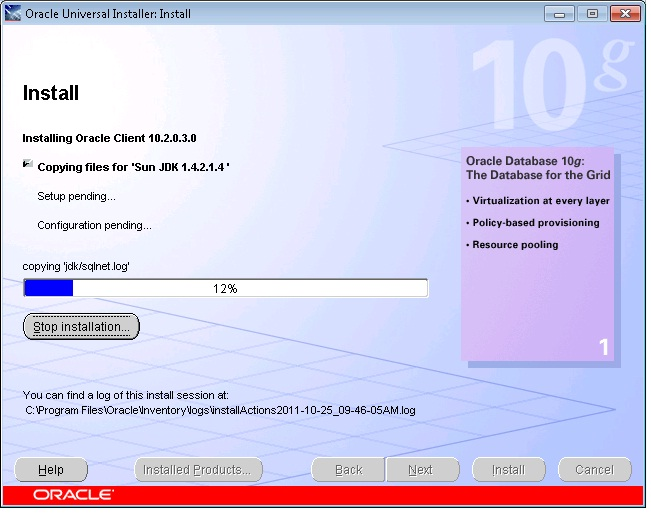
Task: Click the Next button
Action: pos(423,470)
